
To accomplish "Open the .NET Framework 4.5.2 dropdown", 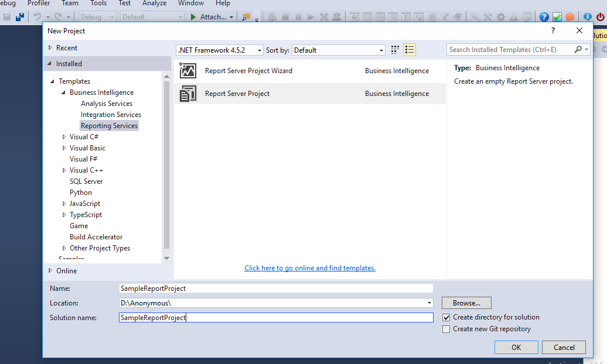I will [260, 50].
